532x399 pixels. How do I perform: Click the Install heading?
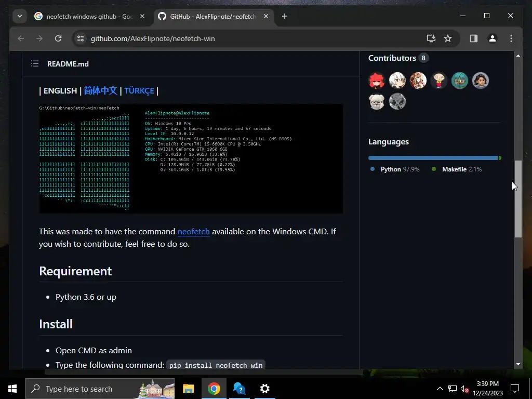(x=56, y=324)
